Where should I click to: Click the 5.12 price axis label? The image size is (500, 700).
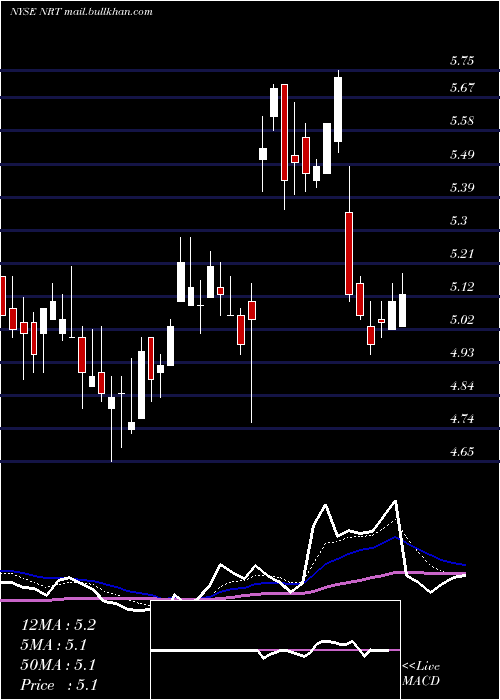point(462,287)
